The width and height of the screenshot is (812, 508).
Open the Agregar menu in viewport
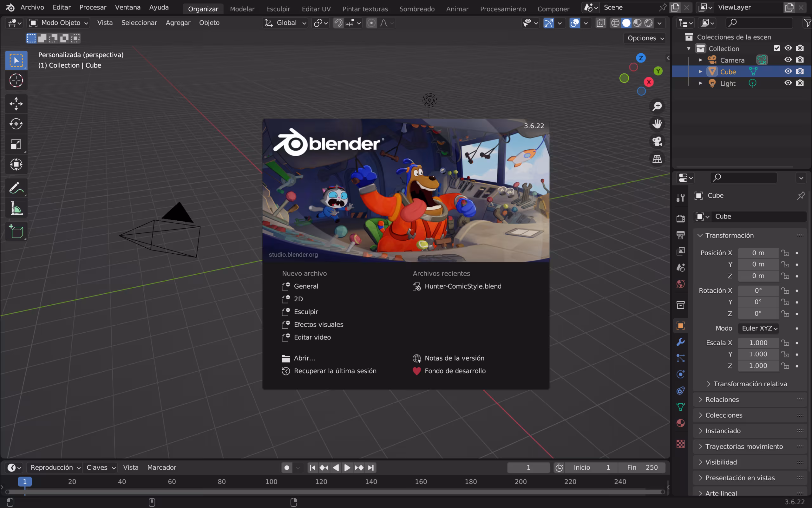click(178, 23)
